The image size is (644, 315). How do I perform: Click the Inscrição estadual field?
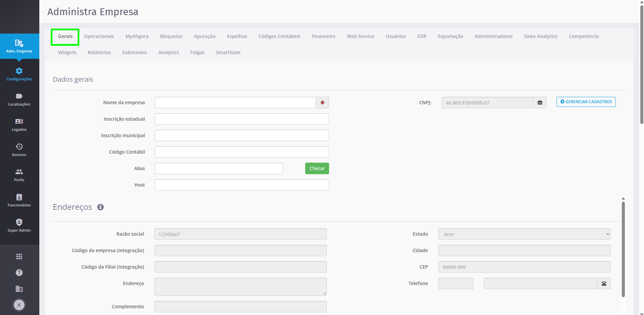click(242, 119)
